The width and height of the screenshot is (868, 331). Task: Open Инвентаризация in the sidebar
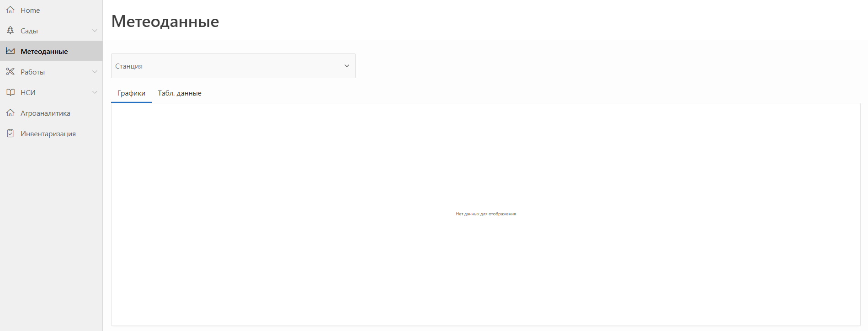point(51,133)
